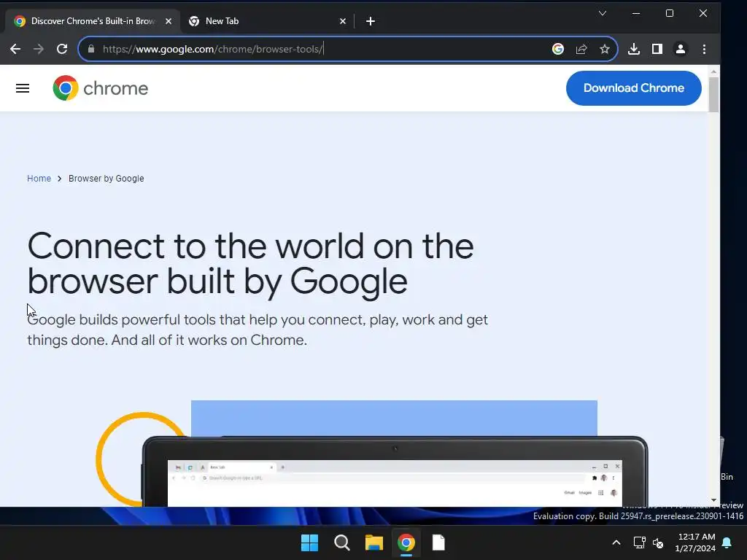Click the muted volume tray icon
Screen dimensions: 747x560
click(658, 542)
